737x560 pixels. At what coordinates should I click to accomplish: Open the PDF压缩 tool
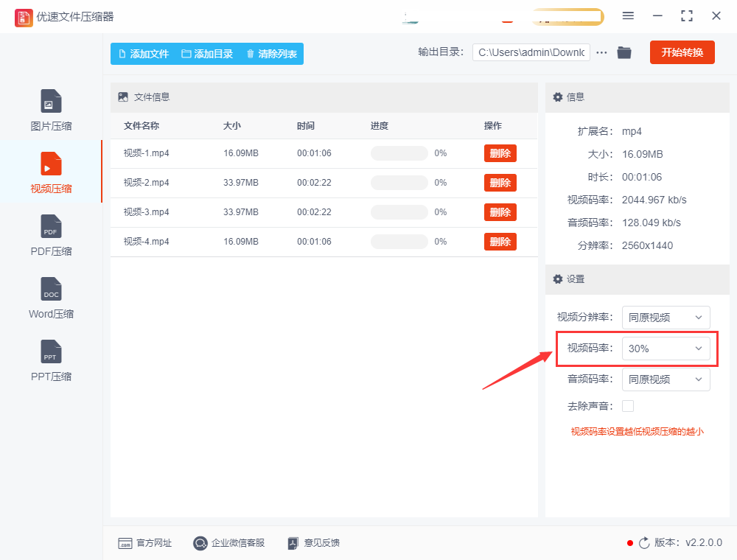[50, 234]
